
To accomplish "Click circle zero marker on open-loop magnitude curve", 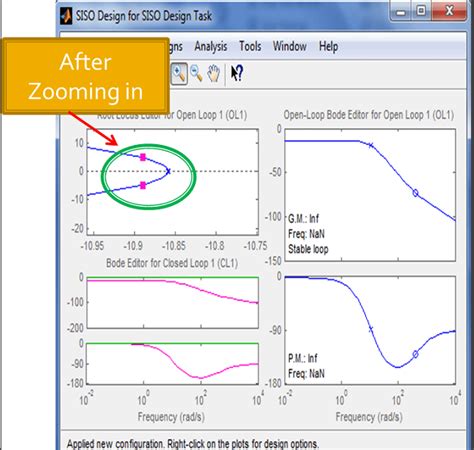I will (415, 193).
